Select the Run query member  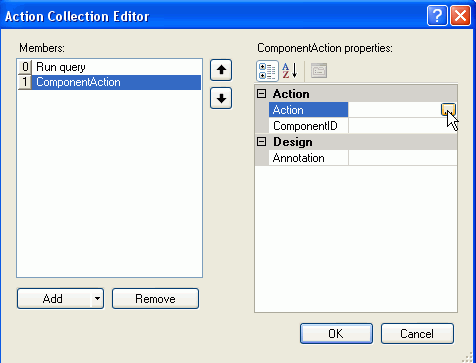click(x=109, y=67)
